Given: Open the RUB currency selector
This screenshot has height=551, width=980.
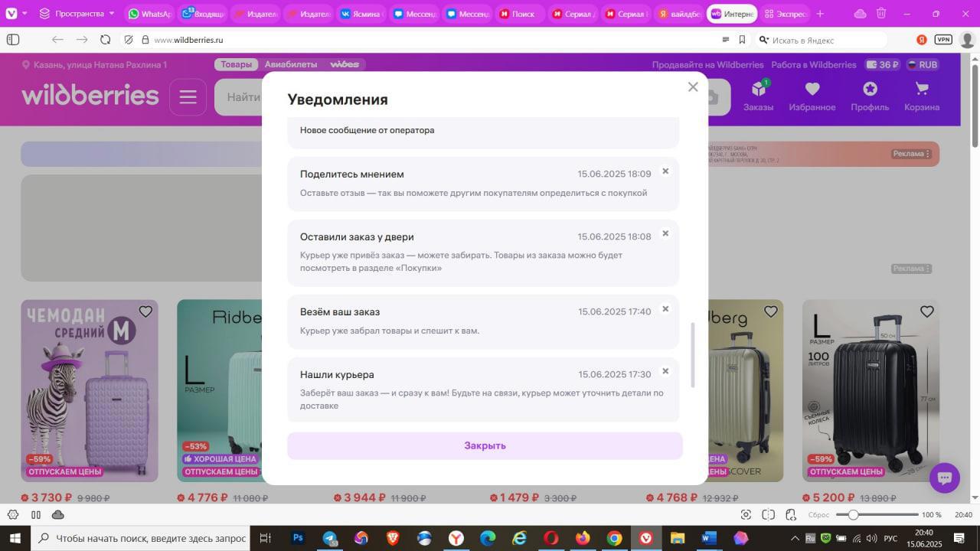Looking at the screenshot, I should (x=923, y=65).
